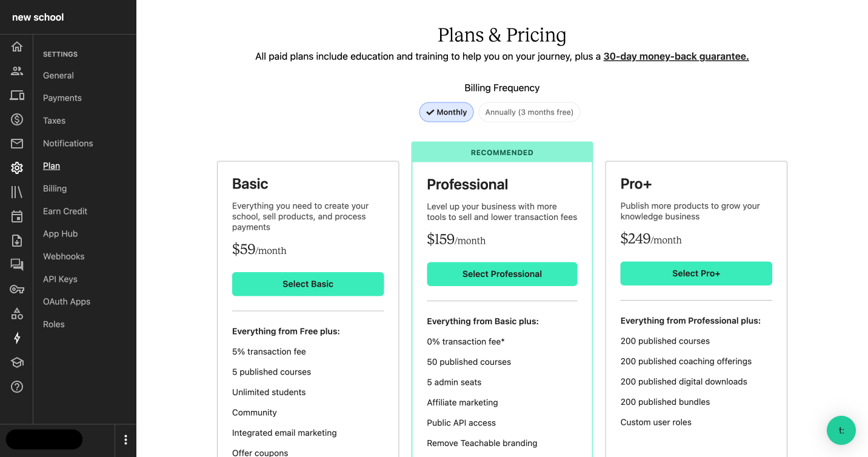The height and width of the screenshot is (457, 868).
Task: Open the lightning bolt icon
Action: point(17,338)
